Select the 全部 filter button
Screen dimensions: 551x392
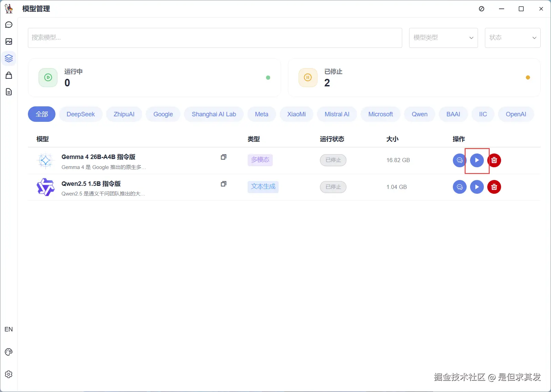coord(41,114)
